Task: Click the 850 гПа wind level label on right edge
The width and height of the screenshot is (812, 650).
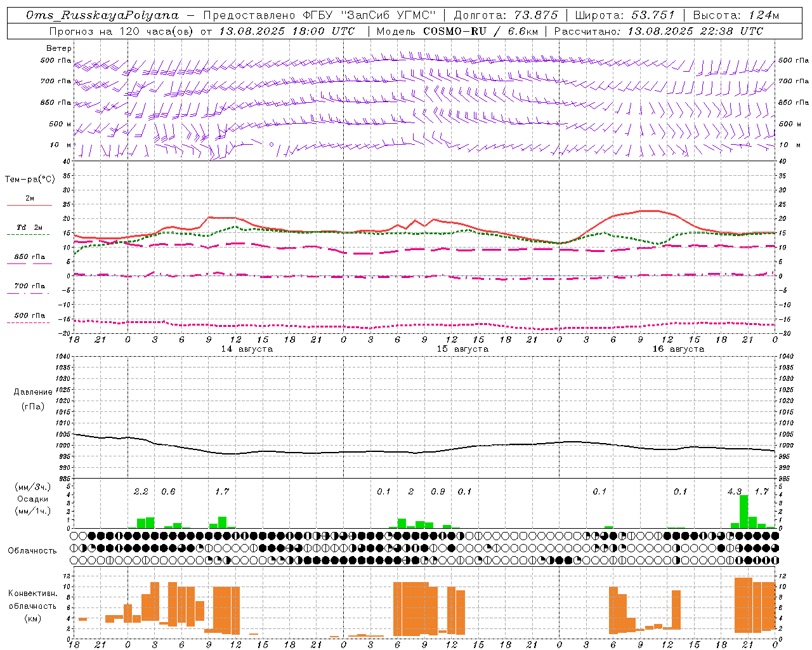Action: pyautogui.click(x=794, y=102)
